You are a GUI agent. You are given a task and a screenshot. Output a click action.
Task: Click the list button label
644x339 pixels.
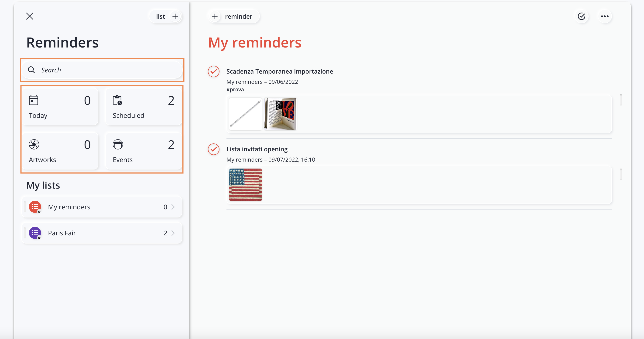coord(161,17)
